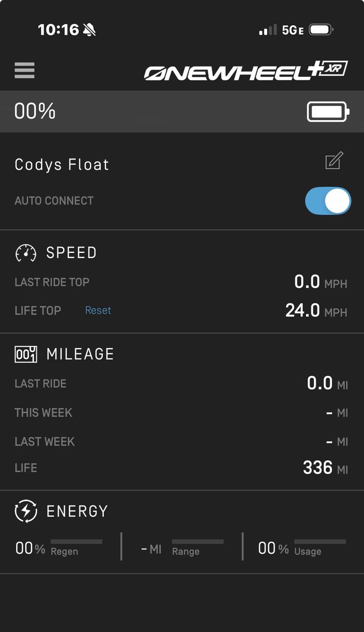Tap the This Week mileage row
The height and width of the screenshot is (632, 364).
pos(182,413)
